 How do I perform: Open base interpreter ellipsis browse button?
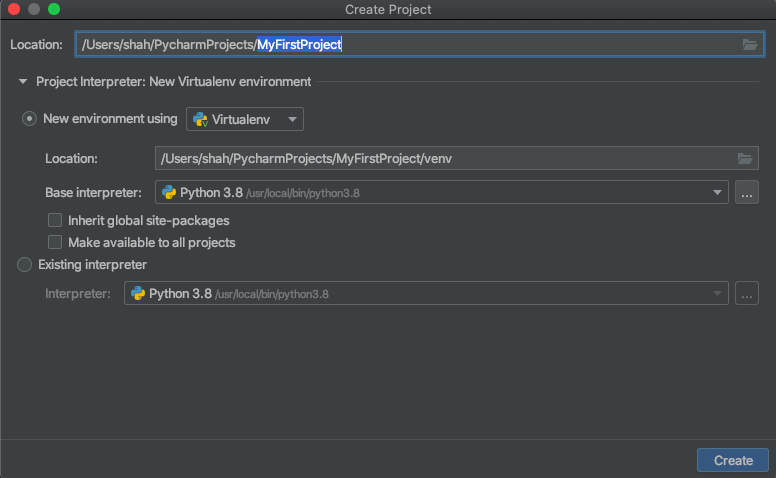click(x=747, y=192)
